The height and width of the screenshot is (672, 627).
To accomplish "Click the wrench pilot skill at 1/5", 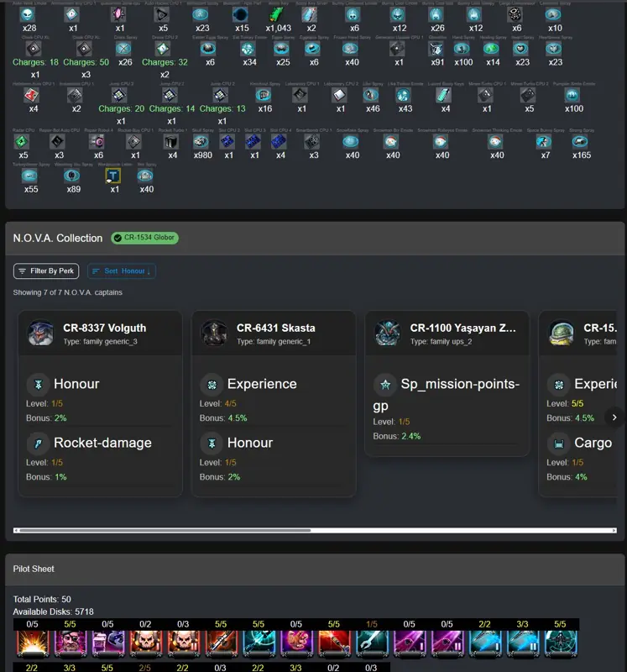I will pos(372,643).
